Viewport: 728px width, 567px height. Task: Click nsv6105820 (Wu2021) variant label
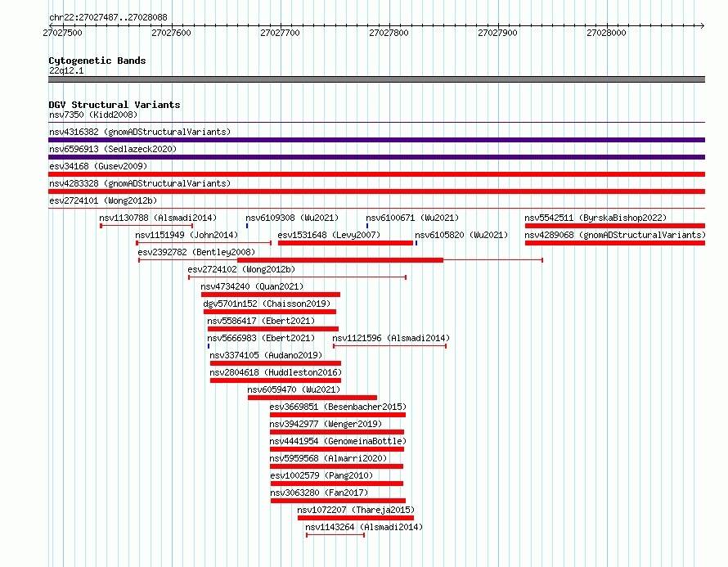(x=461, y=235)
